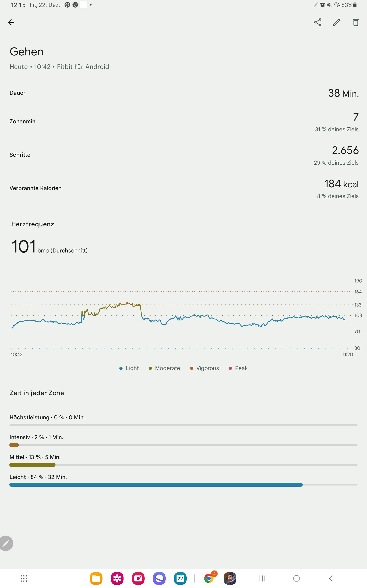Tap the Mittel zone progress bar
The width and height of the screenshot is (367, 588).
(183, 465)
